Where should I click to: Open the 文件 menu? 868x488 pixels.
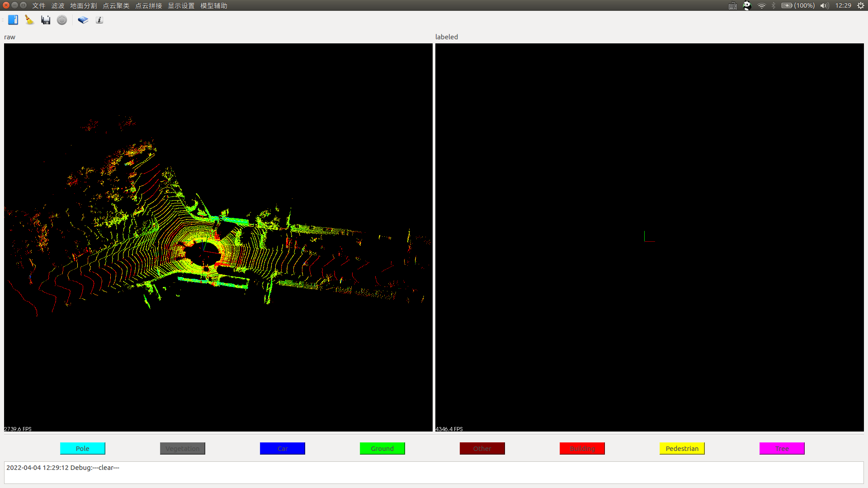click(39, 5)
